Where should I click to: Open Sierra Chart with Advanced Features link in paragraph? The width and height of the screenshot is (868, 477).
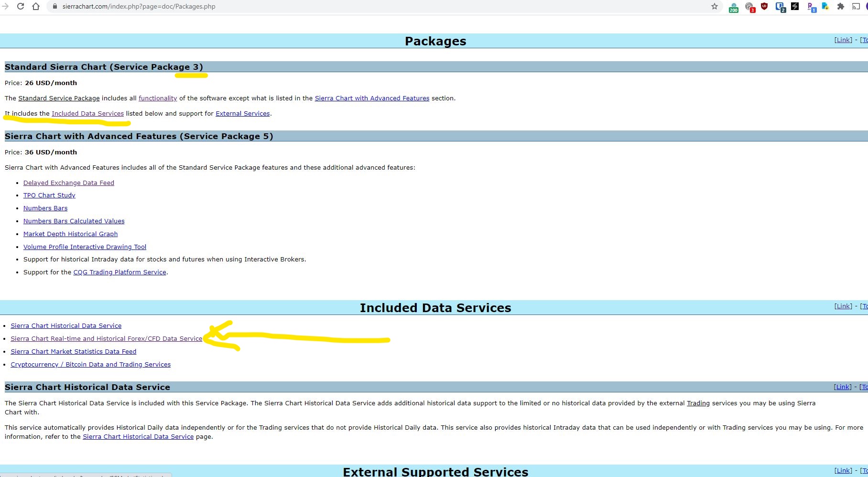[372, 98]
